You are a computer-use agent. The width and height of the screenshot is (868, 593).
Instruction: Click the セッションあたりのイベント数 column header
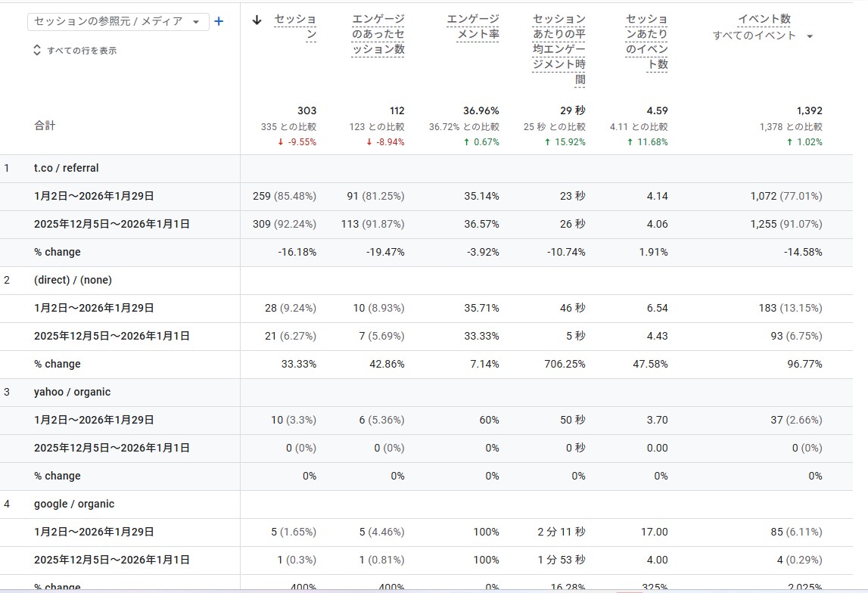click(x=646, y=42)
